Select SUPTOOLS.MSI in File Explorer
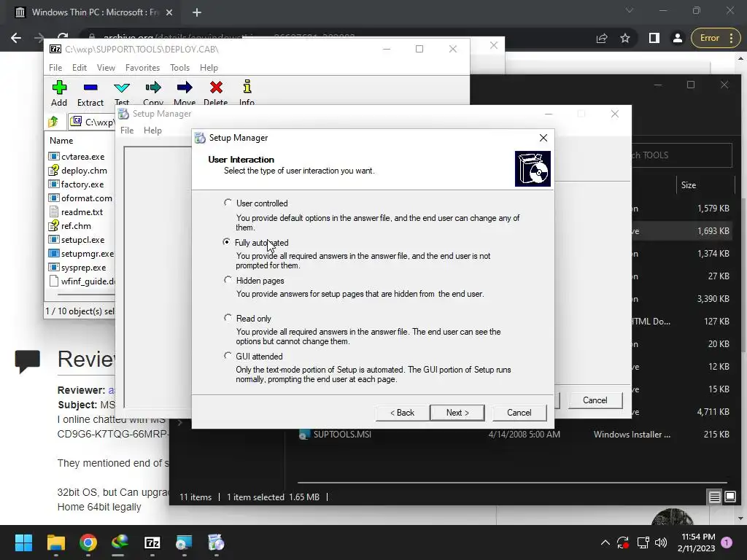Screen dimensions: 747x560 (x=342, y=435)
